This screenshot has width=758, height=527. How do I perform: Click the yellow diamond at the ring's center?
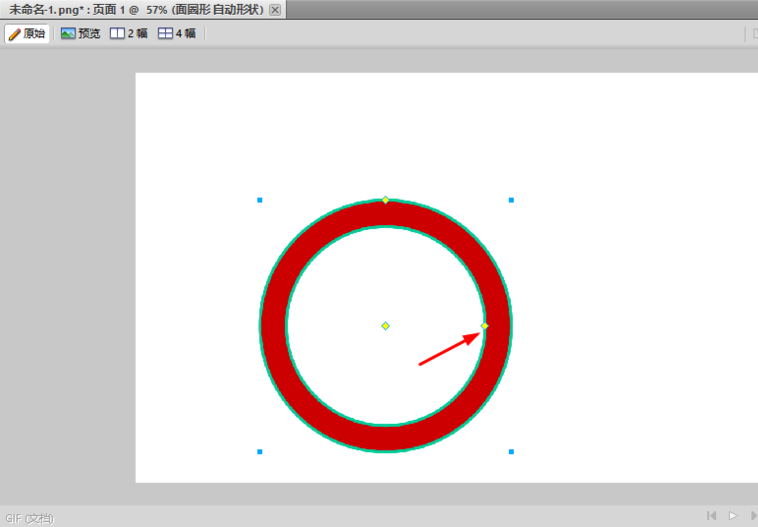[x=385, y=326]
